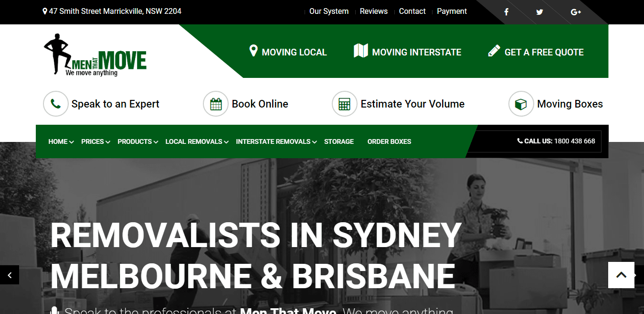Click the Get a Free Quote button
Screen dimensions: 644x314
536,52
